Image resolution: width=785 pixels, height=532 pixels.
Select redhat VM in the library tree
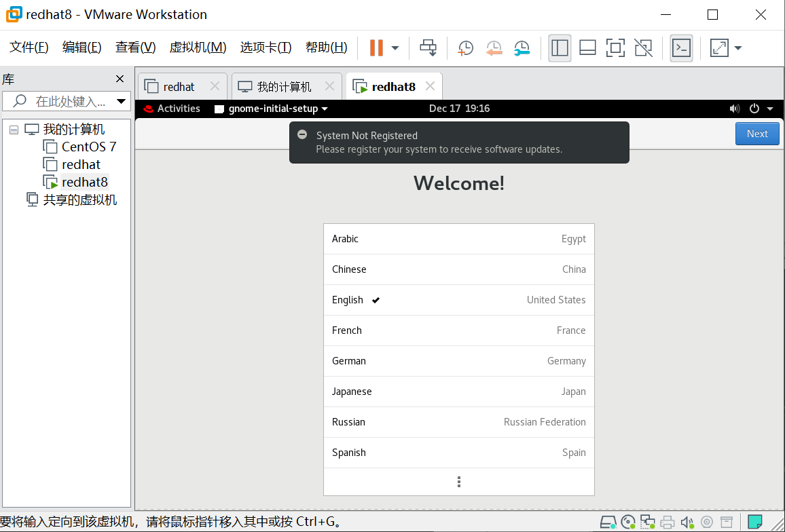81,164
